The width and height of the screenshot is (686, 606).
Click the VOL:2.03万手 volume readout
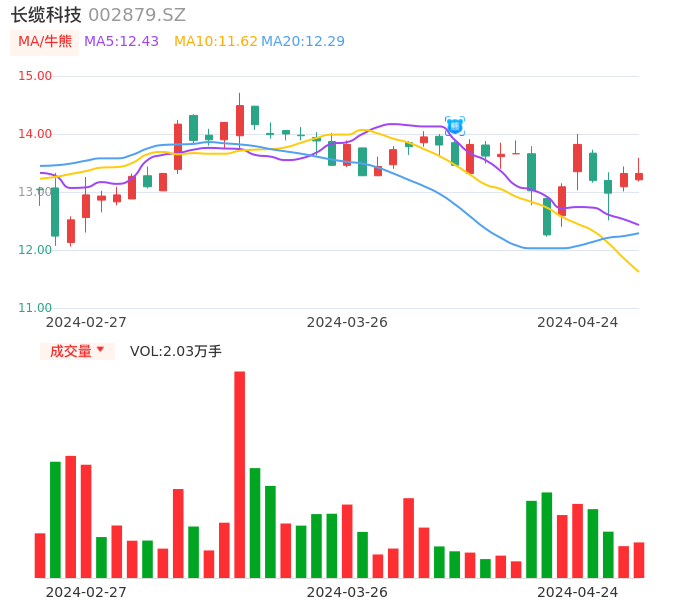(x=176, y=351)
